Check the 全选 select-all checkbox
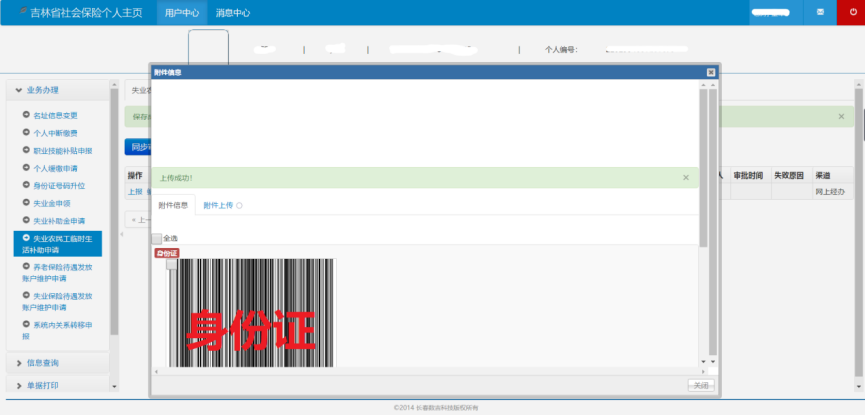 point(156,238)
